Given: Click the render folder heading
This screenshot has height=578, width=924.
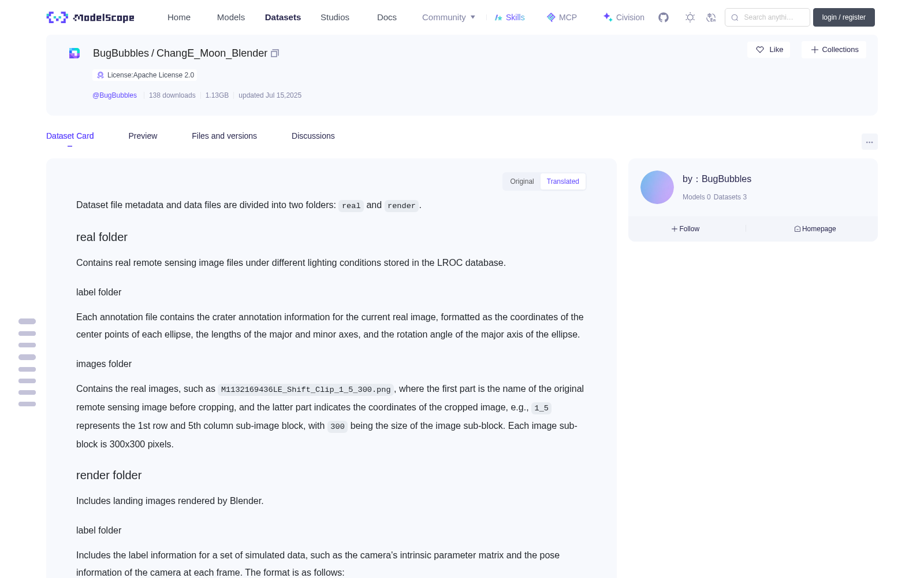Looking at the screenshot, I should (x=109, y=475).
